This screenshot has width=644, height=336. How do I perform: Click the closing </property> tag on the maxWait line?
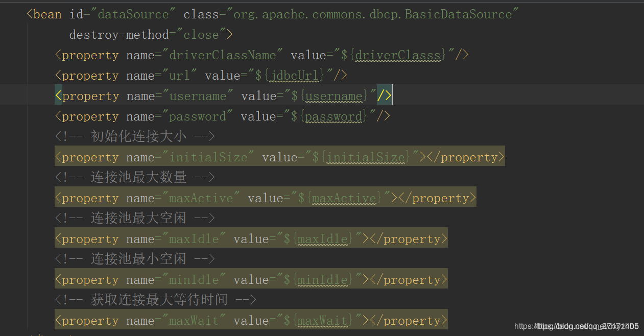[x=409, y=321]
